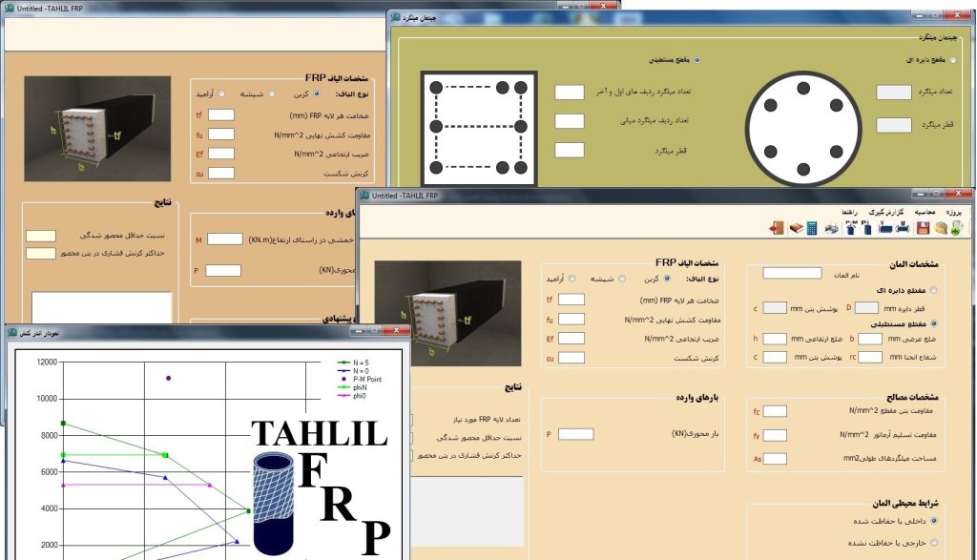Click the element name (نام المان) input field

click(792, 273)
